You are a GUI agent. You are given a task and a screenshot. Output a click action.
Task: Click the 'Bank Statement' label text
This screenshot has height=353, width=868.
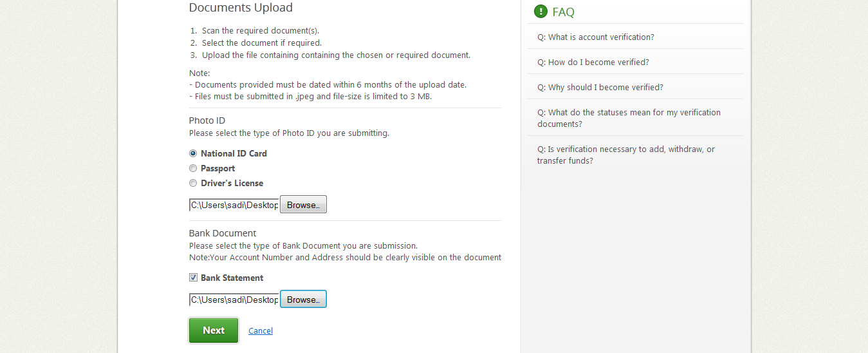pyautogui.click(x=232, y=278)
